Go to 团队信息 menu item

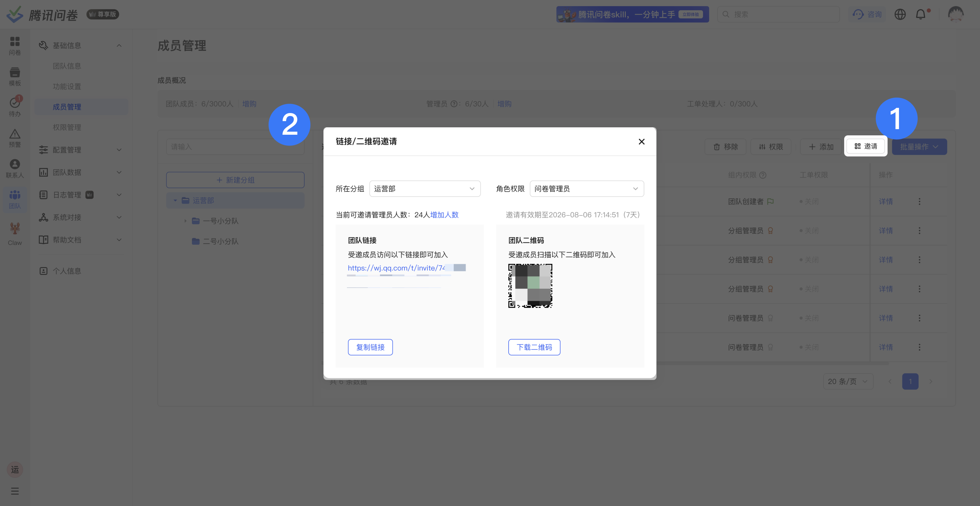(67, 66)
